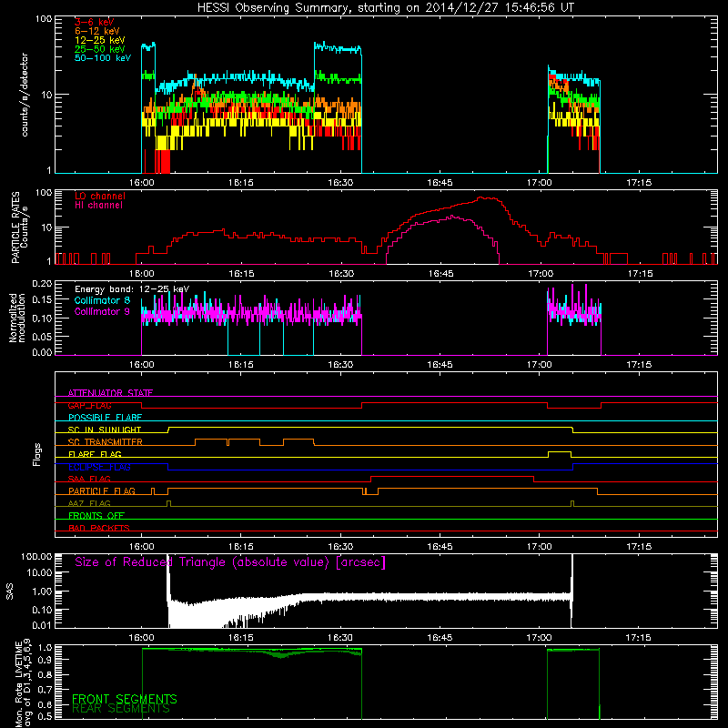728x728 pixels.
Task: Click 17:00 tick label under Flags panel
Action: 540,547
